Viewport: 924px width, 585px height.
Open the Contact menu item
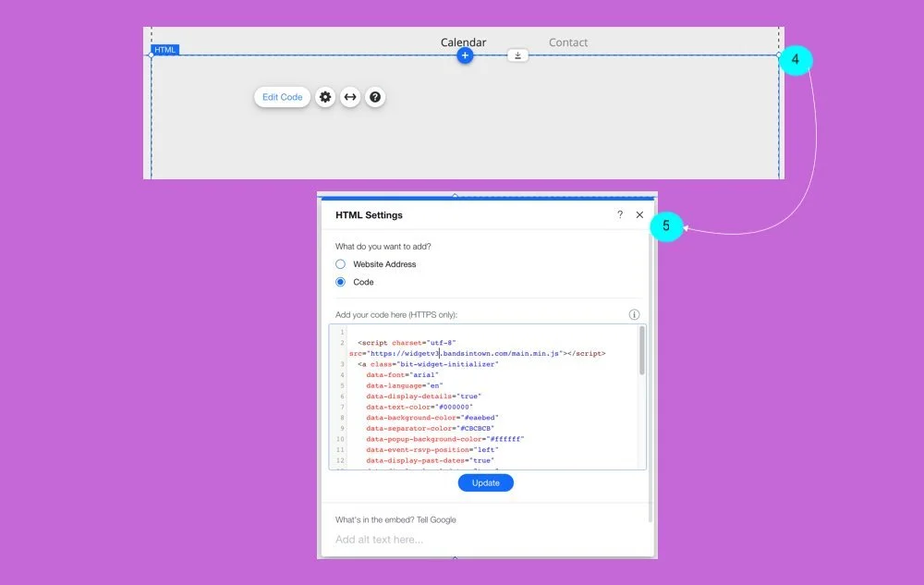(568, 43)
